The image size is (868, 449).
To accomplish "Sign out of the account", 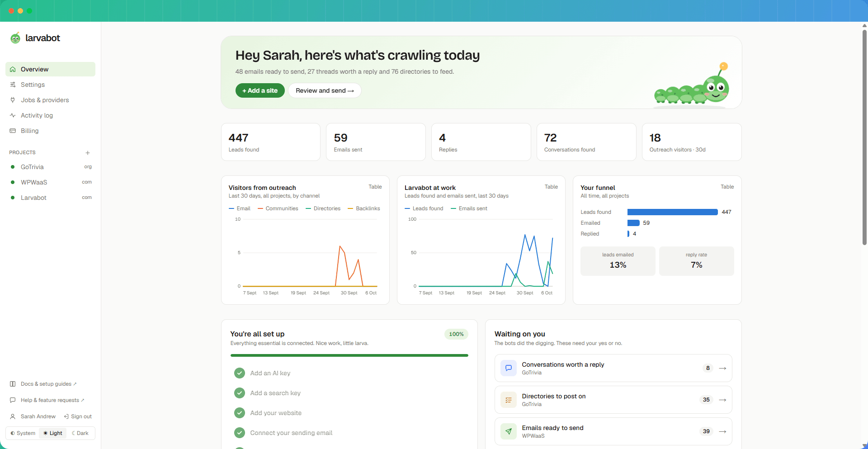I will (x=78, y=416).
